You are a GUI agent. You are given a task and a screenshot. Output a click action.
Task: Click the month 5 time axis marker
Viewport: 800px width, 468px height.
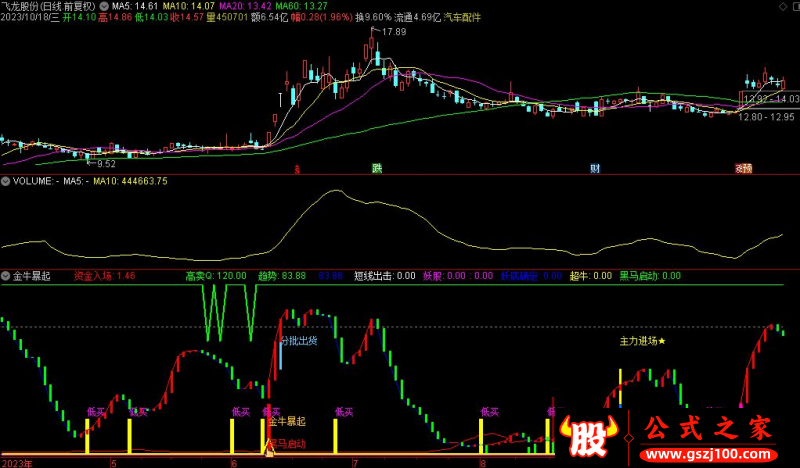tap(113, 463)
